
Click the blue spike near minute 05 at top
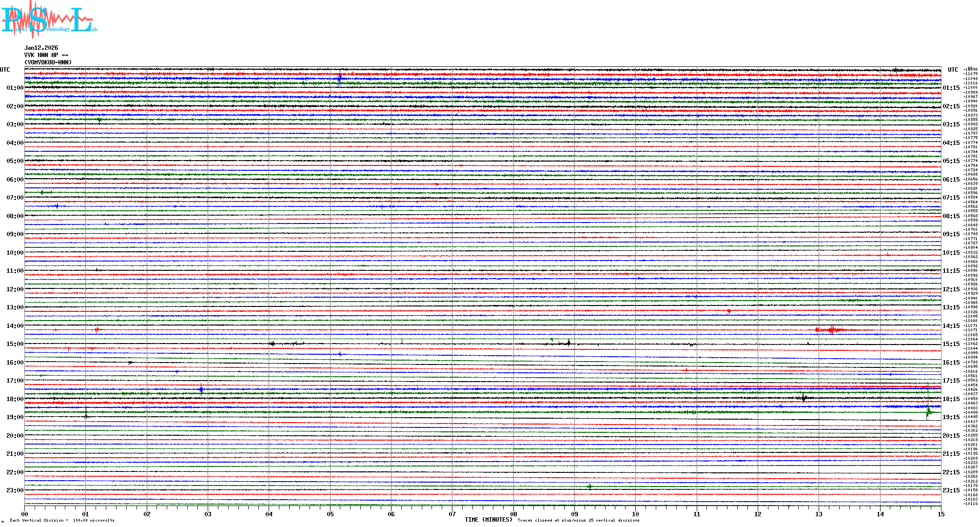339,78
